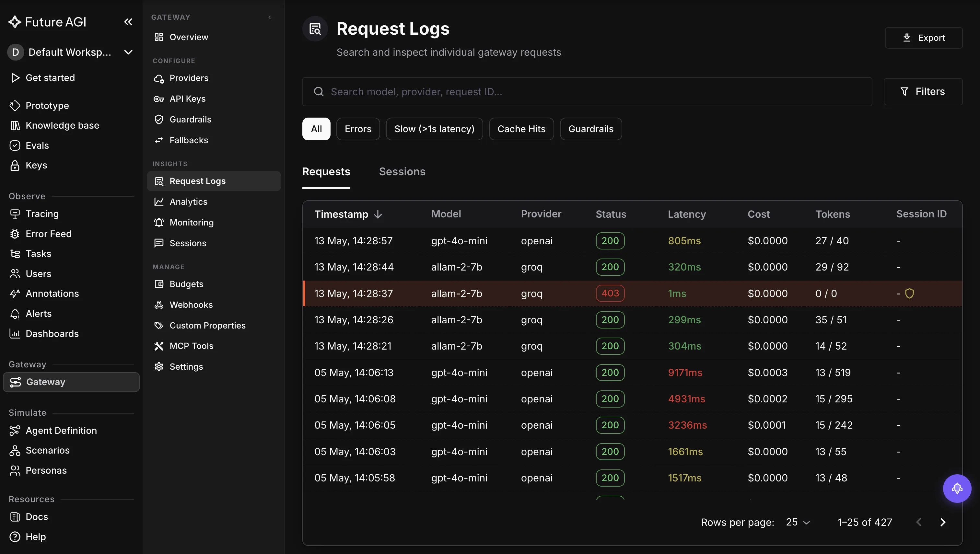
Task: Focus the search model, provider field
Action: (x=587, y=92)
